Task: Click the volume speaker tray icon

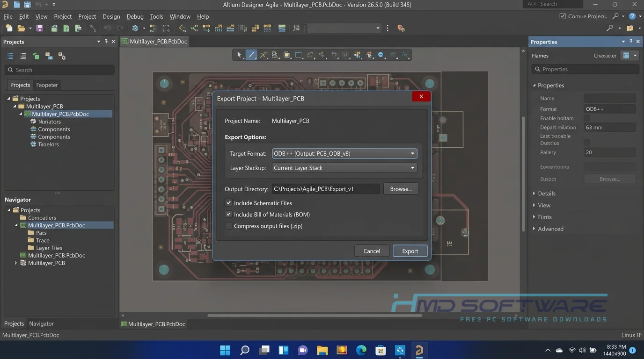Action: click(x=582, y=350)
